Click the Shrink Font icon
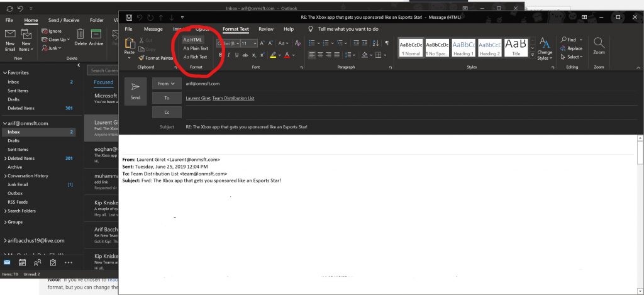The height and width of the screenshot is (295, 644). pos(270,43)
